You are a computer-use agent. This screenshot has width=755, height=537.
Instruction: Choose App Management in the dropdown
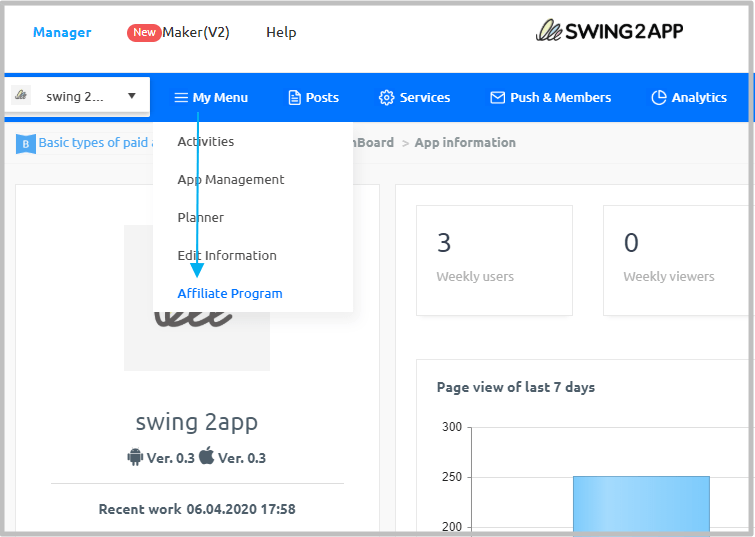coord(231,180)
